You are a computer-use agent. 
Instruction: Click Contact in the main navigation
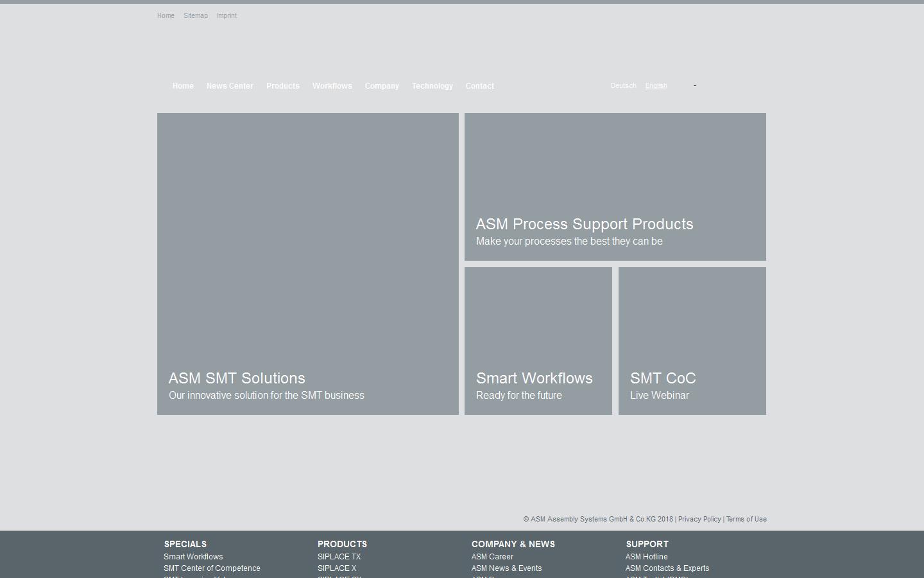479,86
